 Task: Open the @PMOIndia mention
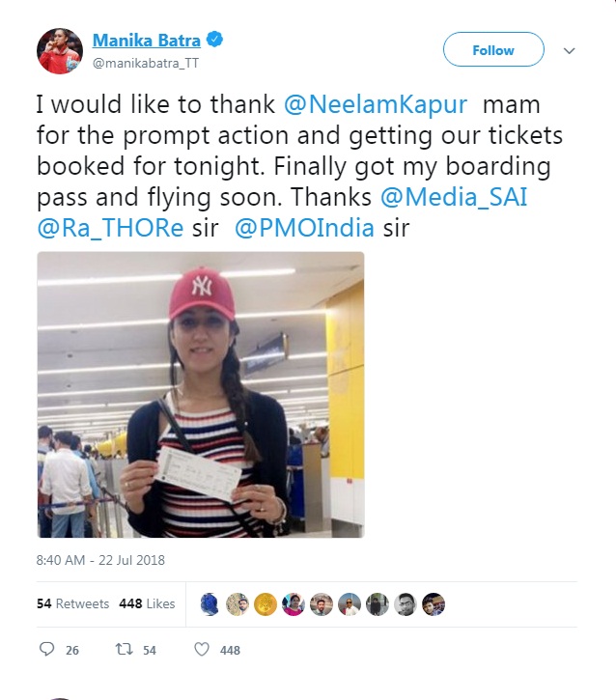pyautogui.click(x=304, y=228)
